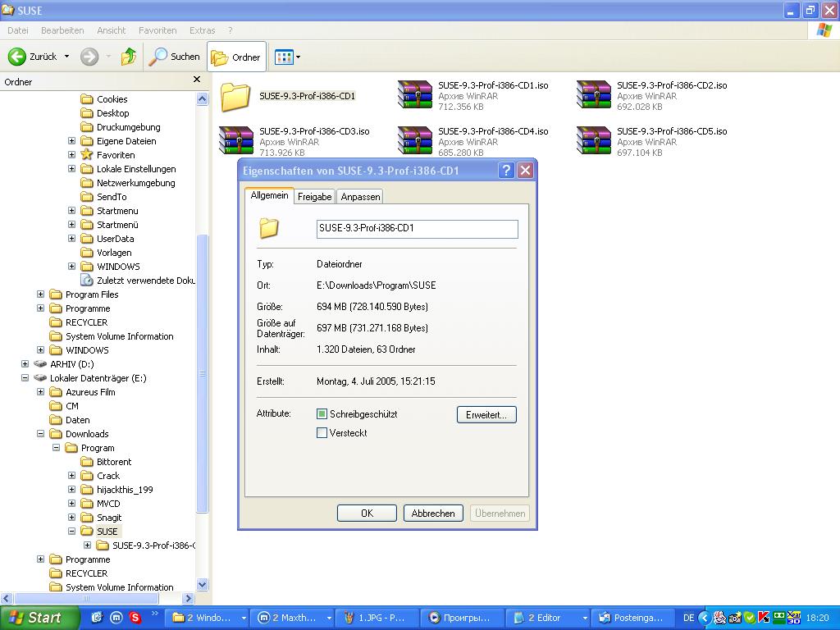Viewport: 840px width, 630px height.
Task: Select the SUSE-9.3-Prof-i386-CD4.iso archive icon
Action: 414,141
